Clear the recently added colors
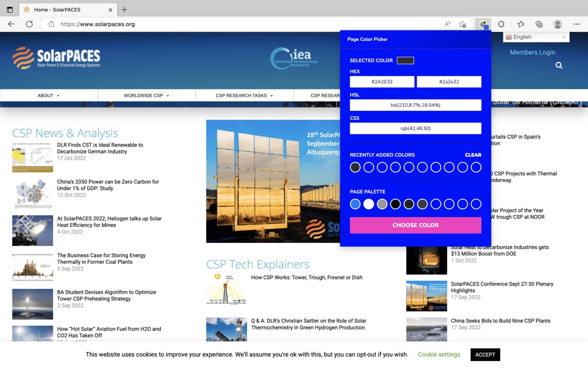588x368 pixels. pos(473,155)
